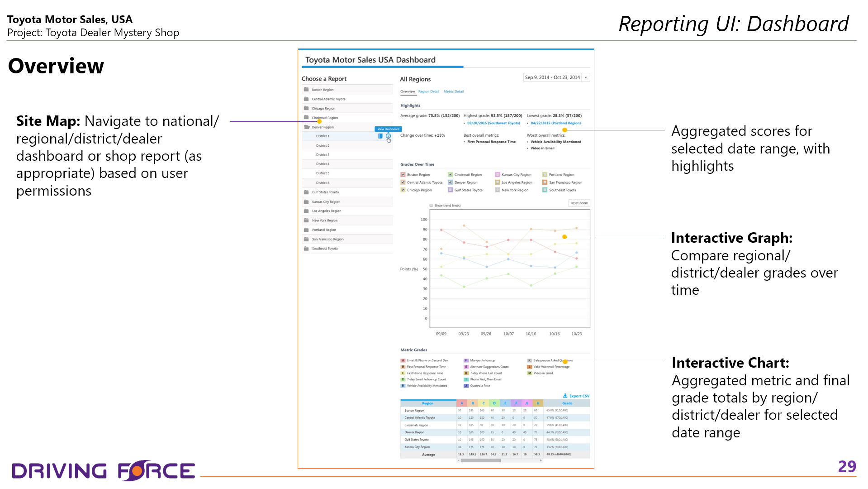Click the Kansas City Region folder icon
The image size is (868, 489).
(306, 201)
